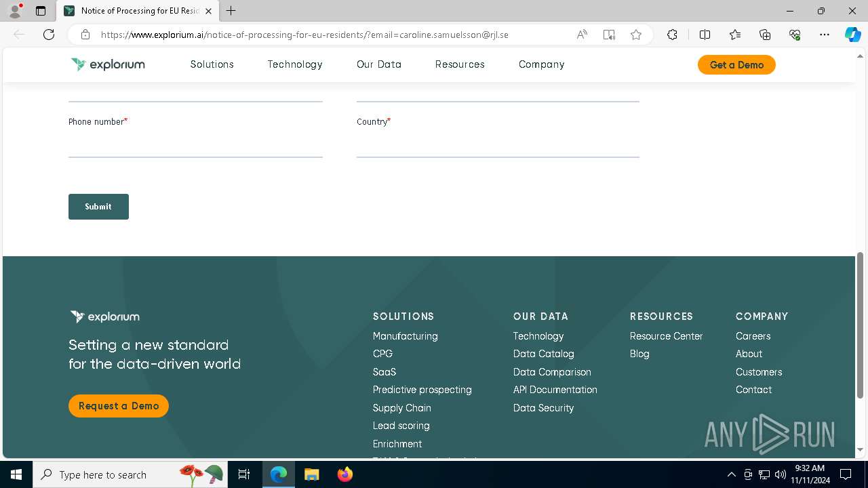Open Lead scoring footer link
Screen dimensions: 868x488
pos(401,426)
